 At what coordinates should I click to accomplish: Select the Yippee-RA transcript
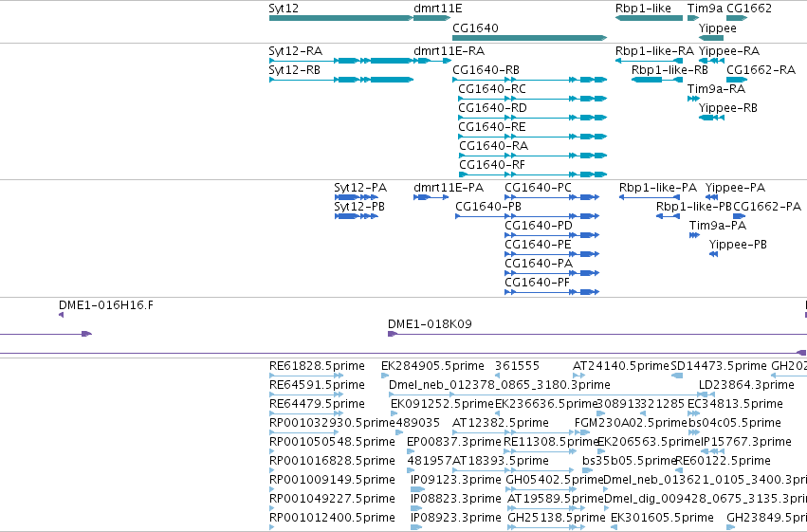[711, 61]
